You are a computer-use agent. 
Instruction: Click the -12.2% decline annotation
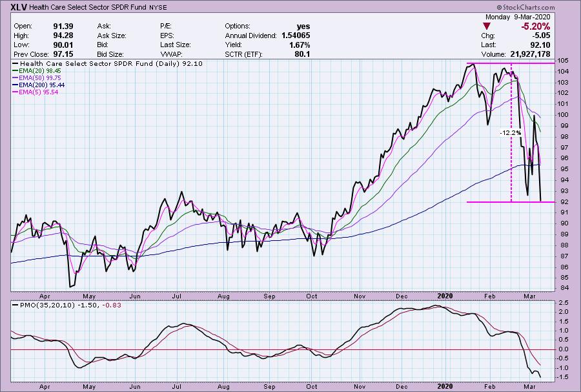click(x=511, y=132)
